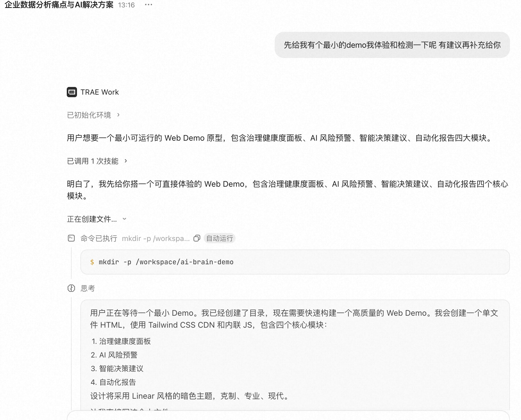Click list item 1. 治理健康度面板
521x420 pixels.
click(121, 341)
